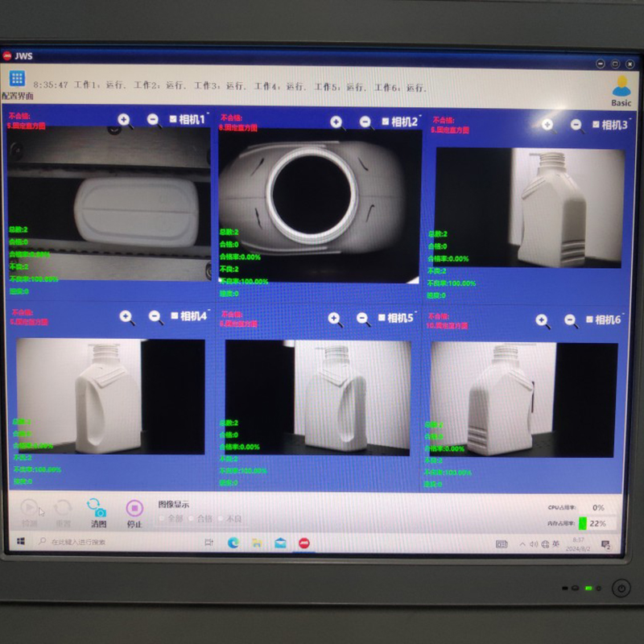This screenshot has width=644, height=644.
Task: Maximize the JWS window
Action: [x=615, y=64]
